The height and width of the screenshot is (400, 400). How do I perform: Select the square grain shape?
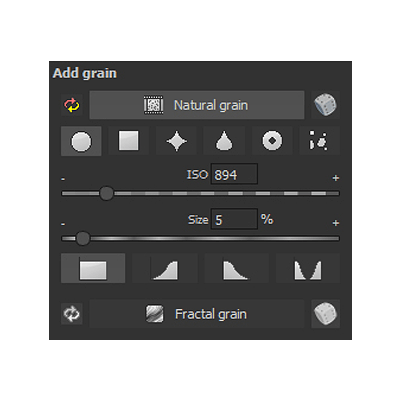tap(129, 141)
